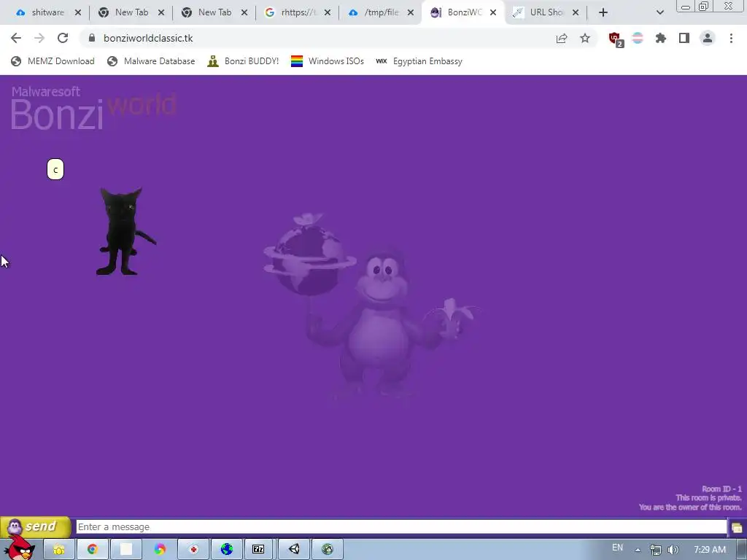The height and width of the screenshot is (560, 747).
Task: Open Chrome in the taskbar
Action: tap(93, 549)
